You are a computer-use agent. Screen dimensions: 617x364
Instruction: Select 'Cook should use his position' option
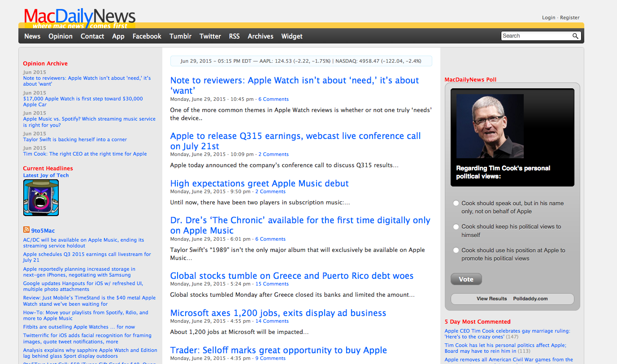(x=456, y=250)
